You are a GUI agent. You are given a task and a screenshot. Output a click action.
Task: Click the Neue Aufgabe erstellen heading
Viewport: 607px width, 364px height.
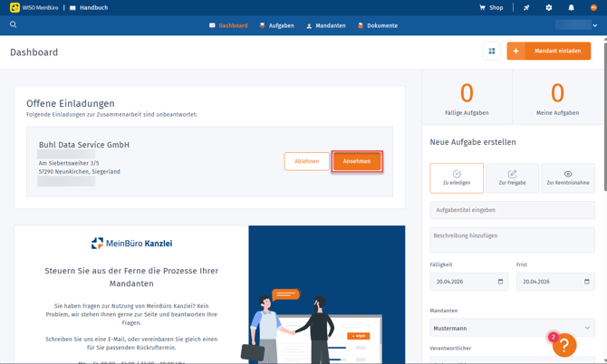pos(473,142)
